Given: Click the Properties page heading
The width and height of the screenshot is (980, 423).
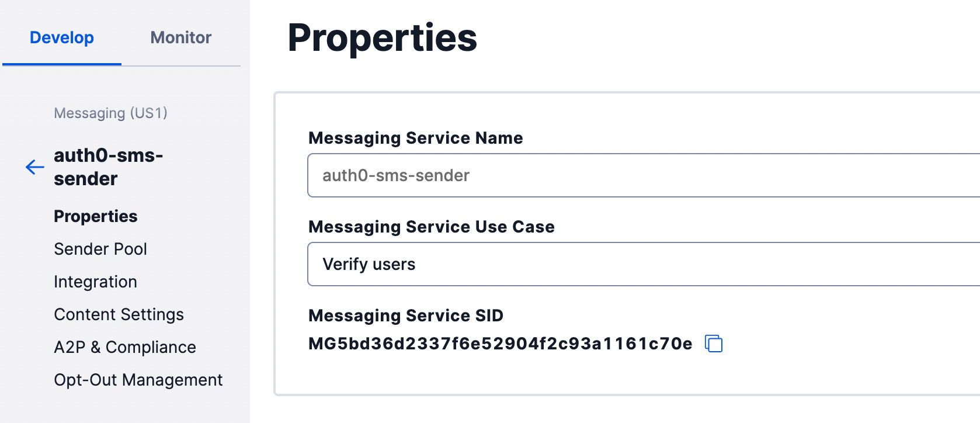Looking at the screenshot, I should pos(383,38).
